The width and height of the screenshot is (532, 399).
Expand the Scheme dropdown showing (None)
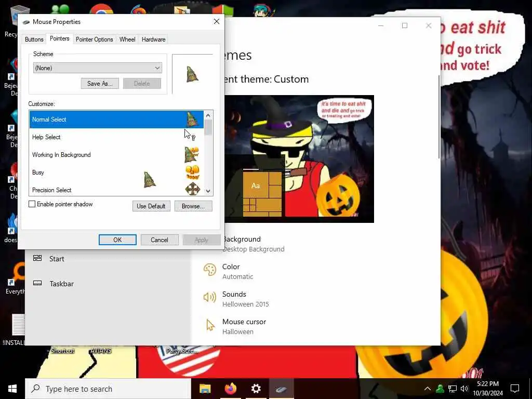pos(97,68)
